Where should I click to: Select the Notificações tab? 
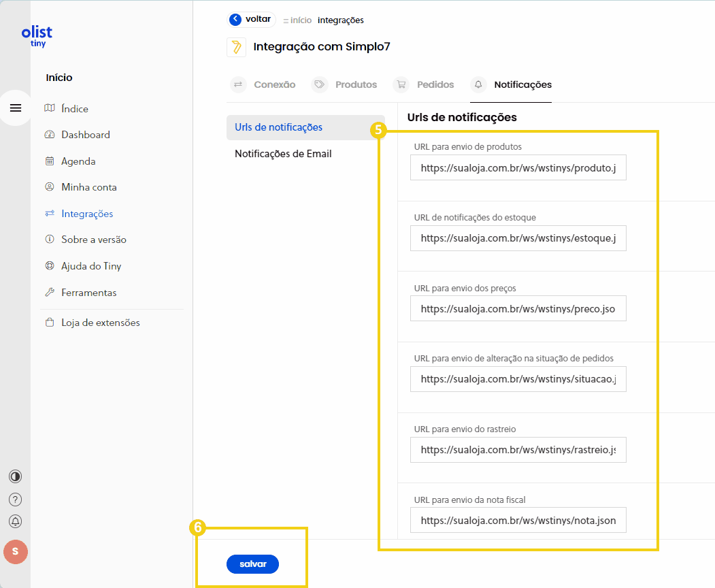point(511,84)
